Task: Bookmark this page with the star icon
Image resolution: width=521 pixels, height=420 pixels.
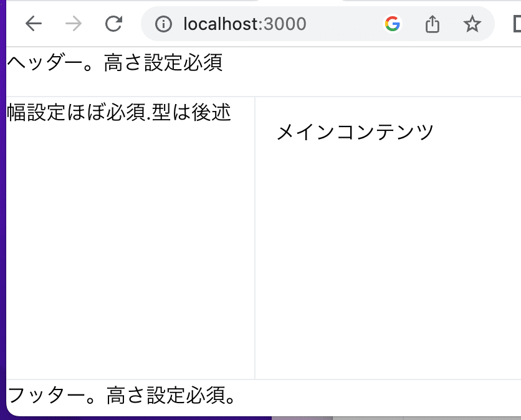Action: pyautogui.click(x=472, y=24)
